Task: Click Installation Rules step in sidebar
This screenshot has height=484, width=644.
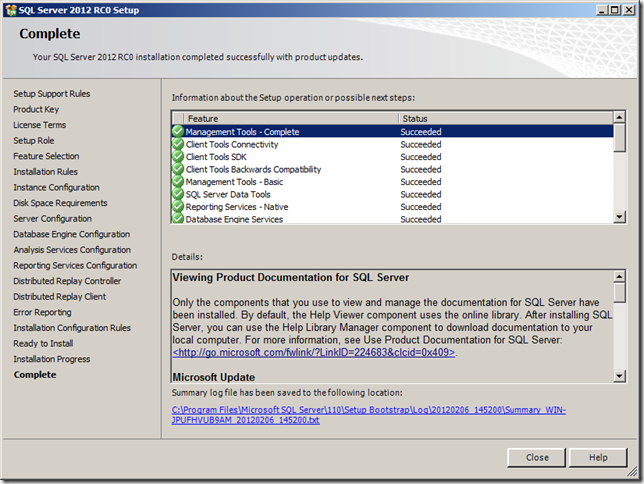Action: click(46, 172)
